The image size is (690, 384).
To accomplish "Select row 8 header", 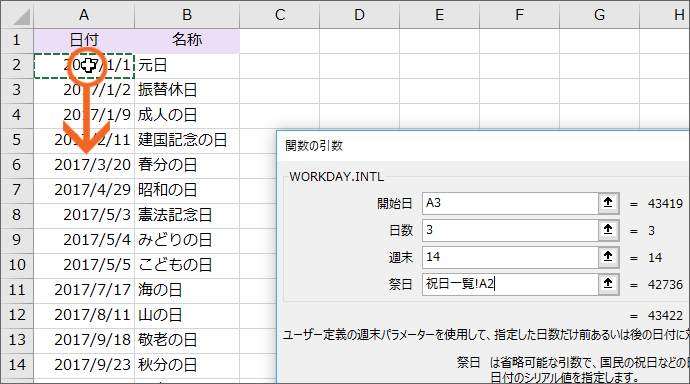I will coord(17,215).
